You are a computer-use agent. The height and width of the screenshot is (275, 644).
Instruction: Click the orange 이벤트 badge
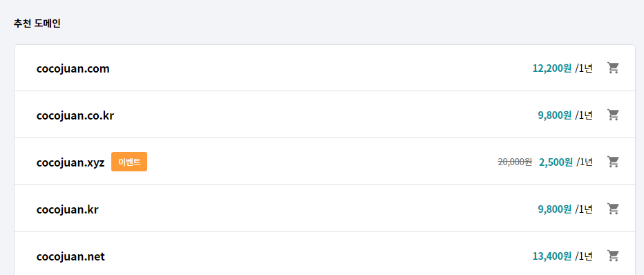pos(129,162)
